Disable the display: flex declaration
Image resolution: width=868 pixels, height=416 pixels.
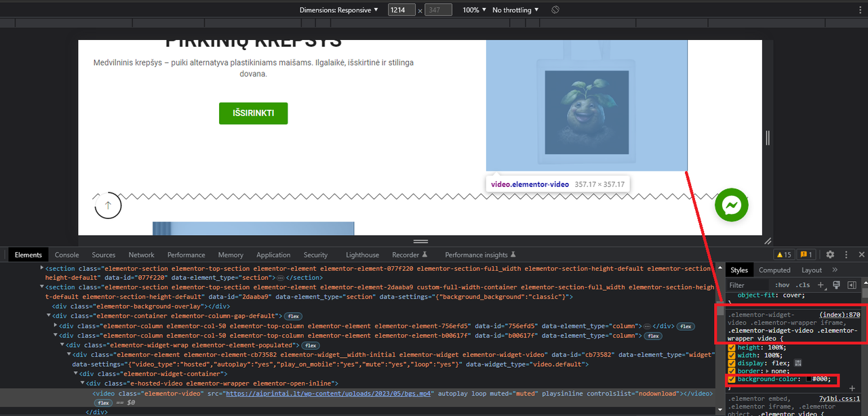[732, 363]
